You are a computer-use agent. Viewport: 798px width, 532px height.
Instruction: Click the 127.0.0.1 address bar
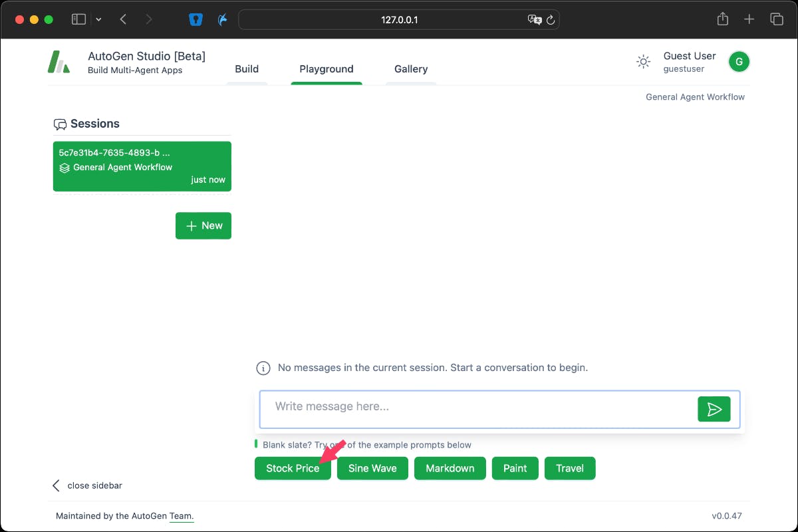[399, 19]
